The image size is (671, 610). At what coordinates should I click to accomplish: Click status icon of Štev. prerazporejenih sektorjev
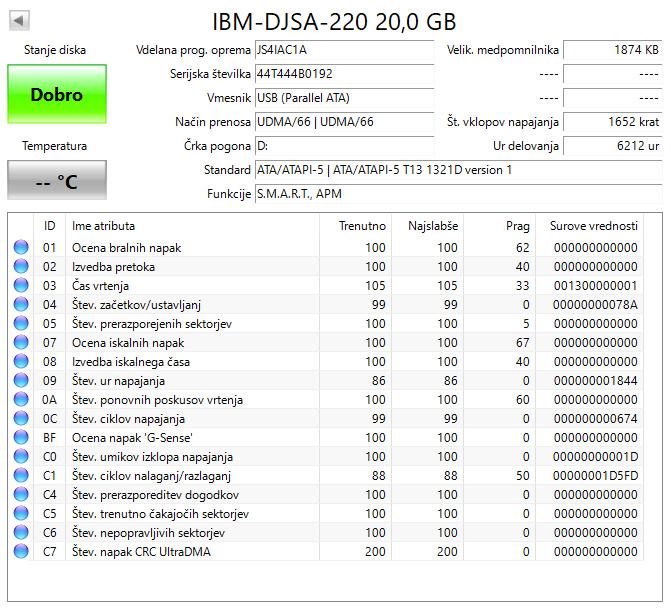tap(21, 324)
